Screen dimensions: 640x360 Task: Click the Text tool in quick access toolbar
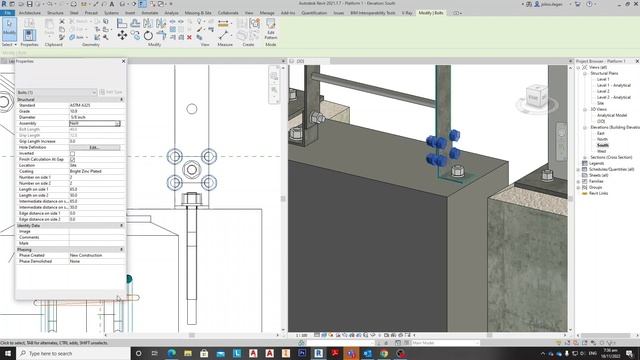111,4
